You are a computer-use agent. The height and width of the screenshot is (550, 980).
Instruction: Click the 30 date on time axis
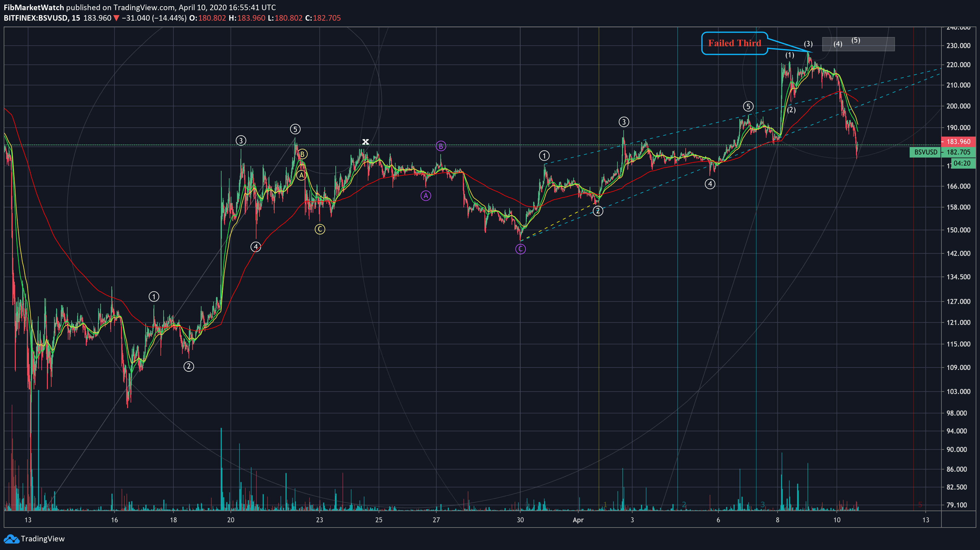tap(520, 520)
